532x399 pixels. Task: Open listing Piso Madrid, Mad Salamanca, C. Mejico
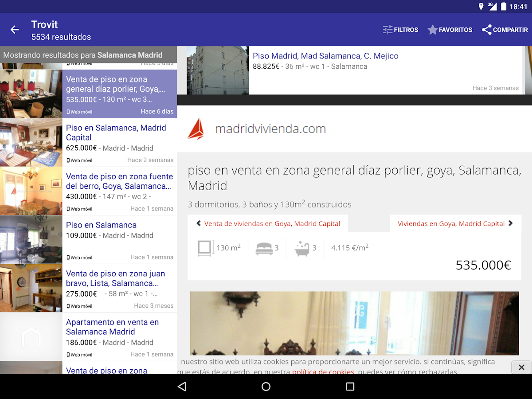click(x=326, y=56)
